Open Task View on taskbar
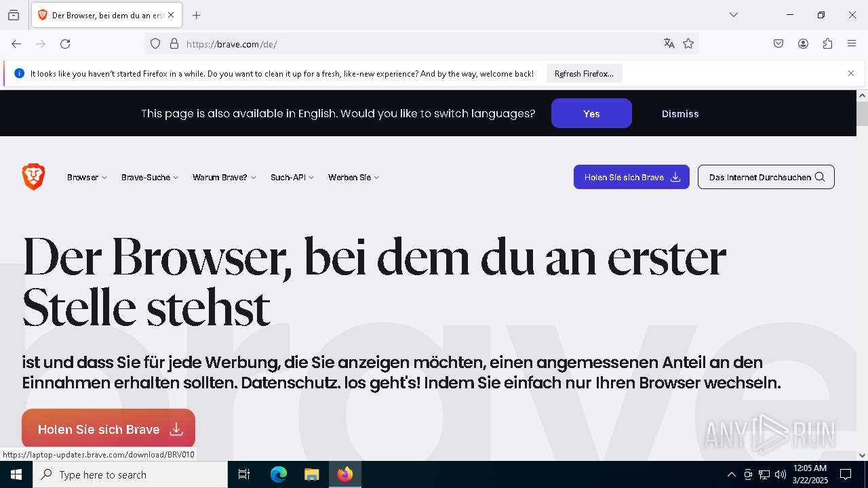The height and width of the screenshot is (488, 868). pos(244,474)
